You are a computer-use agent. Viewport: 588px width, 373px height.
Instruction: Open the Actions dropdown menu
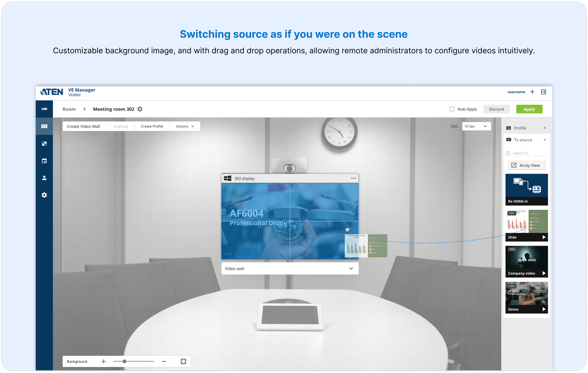185,126
